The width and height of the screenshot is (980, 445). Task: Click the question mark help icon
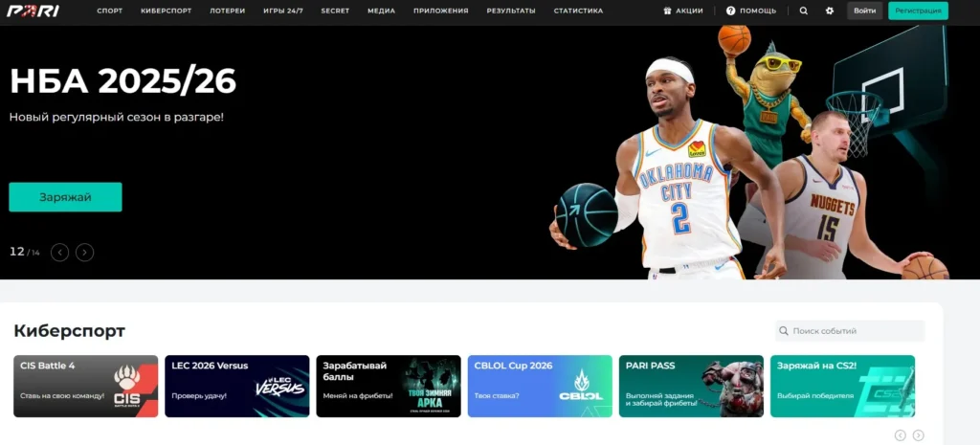coord(730,11)
